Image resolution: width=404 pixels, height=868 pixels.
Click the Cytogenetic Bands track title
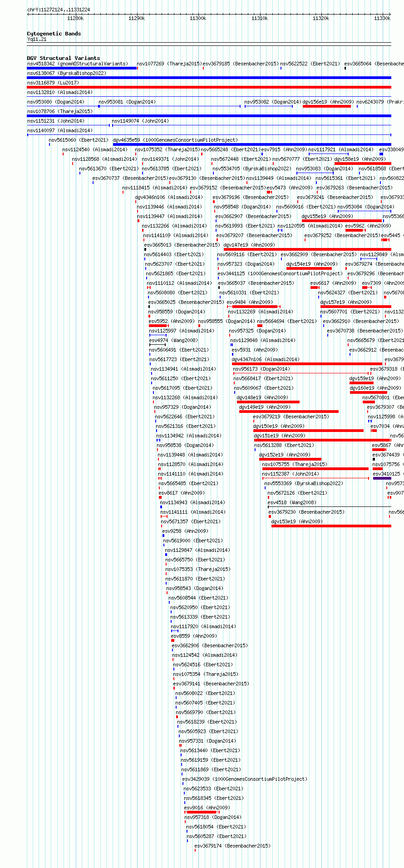pyautogui.click(x=54, y=34)
